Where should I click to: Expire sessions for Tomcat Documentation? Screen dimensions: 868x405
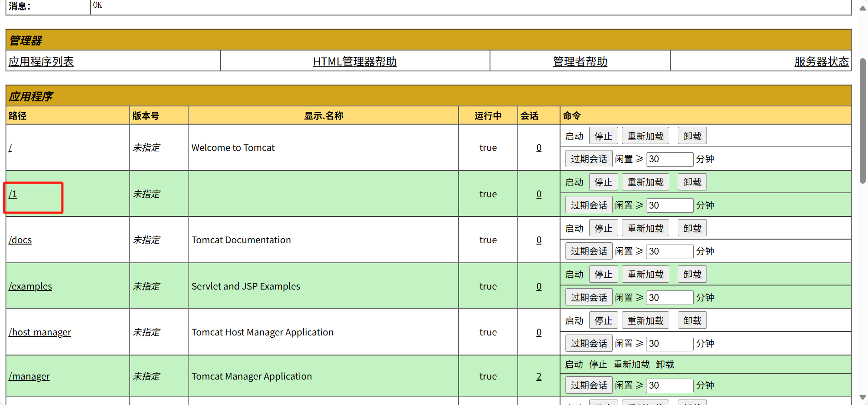(x=589, y=251)
